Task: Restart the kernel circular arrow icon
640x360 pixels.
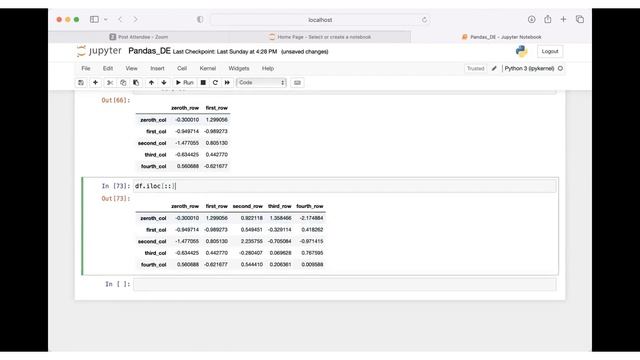Action: 215,82
